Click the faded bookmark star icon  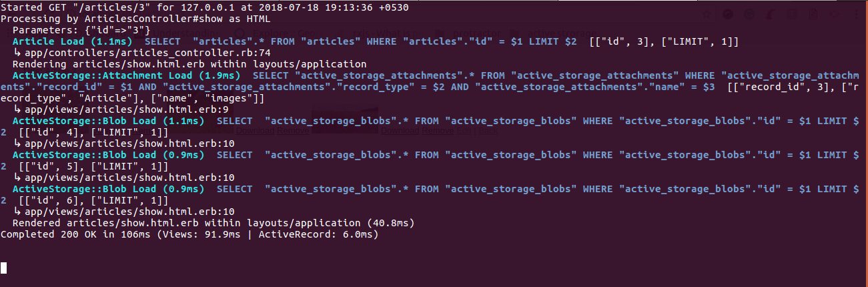[707, 14]
